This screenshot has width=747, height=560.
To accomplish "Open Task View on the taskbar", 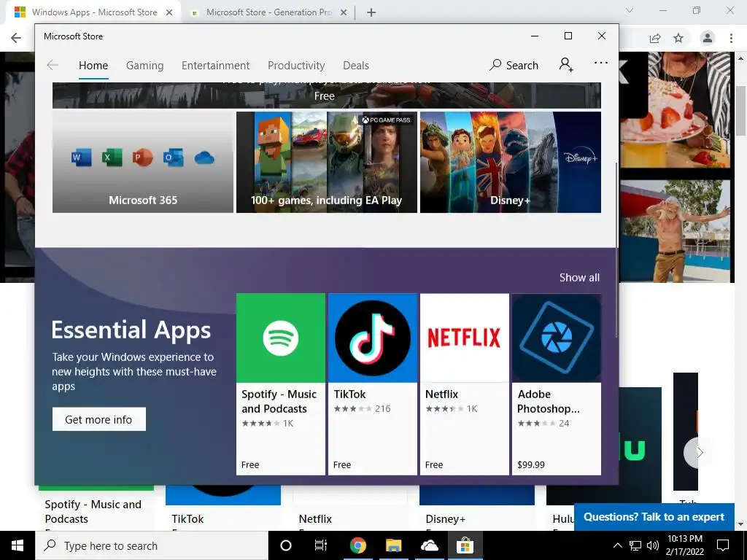I will 321,545.
